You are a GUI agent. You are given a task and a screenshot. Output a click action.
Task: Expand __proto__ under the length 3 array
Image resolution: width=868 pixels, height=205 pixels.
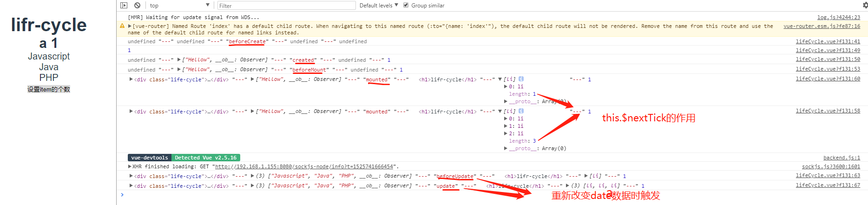coord(506,148)
